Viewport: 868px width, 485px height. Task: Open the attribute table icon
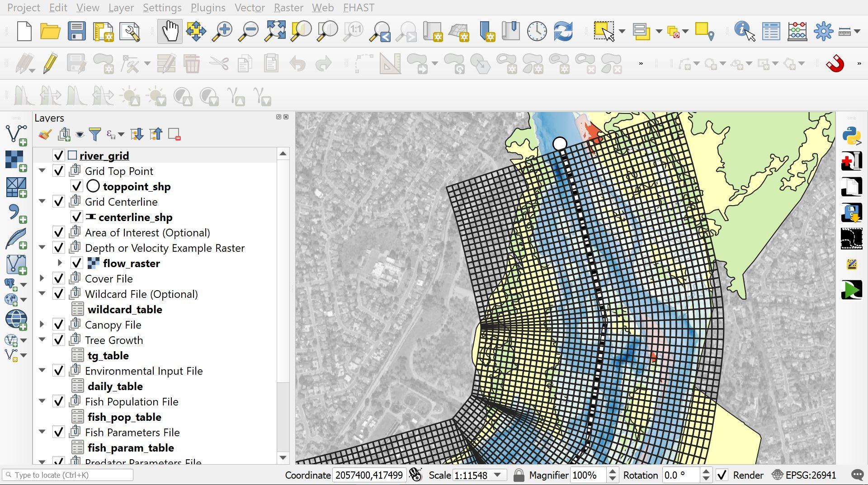click(771, 32)
